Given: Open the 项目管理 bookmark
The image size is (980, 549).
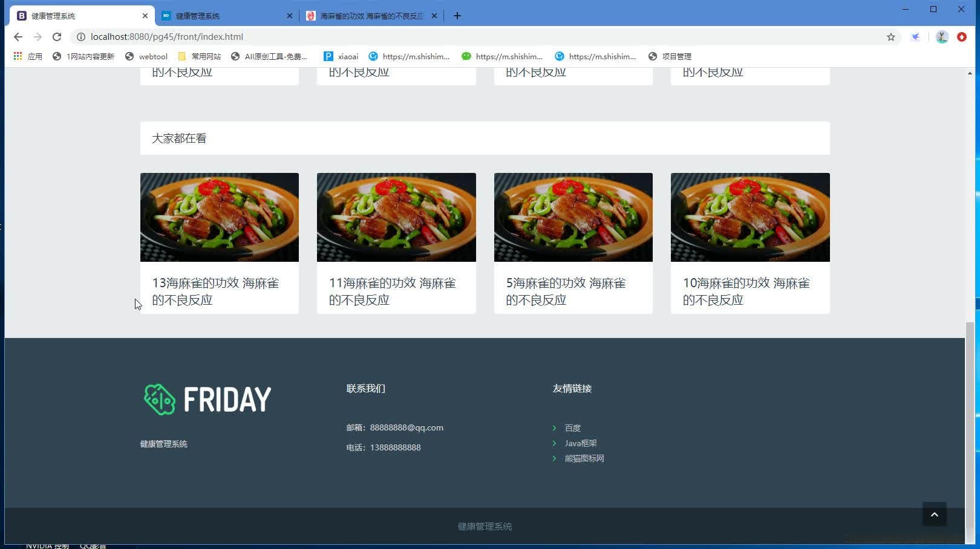Looking at the screenshot, I should tap(670, 56).
